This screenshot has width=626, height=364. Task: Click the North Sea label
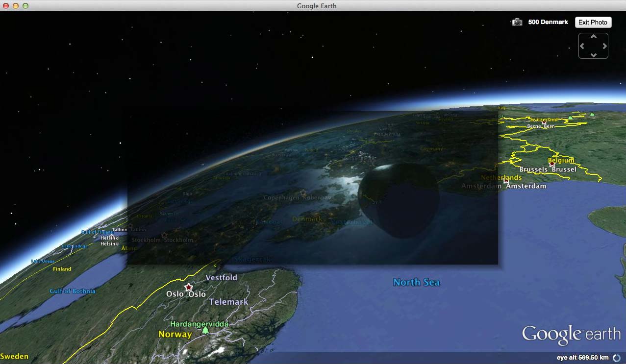(416, 282)
